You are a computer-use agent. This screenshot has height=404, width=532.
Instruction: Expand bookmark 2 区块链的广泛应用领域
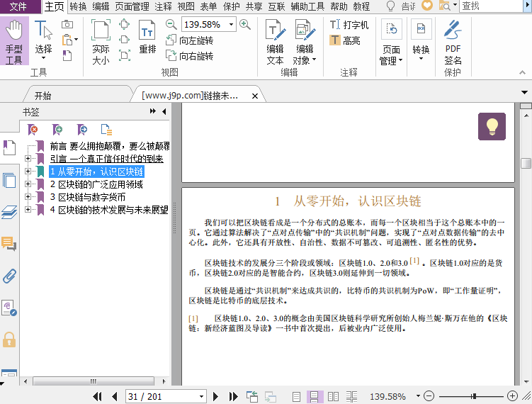pyautogui.click(x=28, y=184)
